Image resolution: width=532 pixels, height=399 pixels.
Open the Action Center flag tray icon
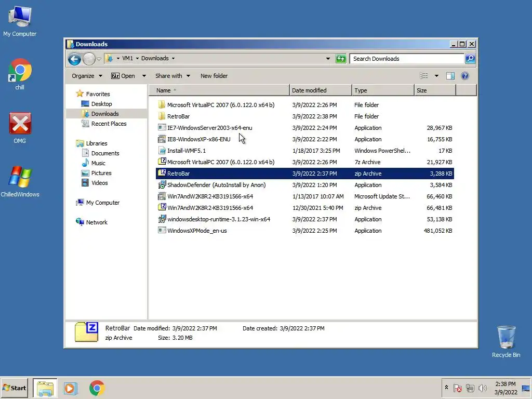coord(457,388)
